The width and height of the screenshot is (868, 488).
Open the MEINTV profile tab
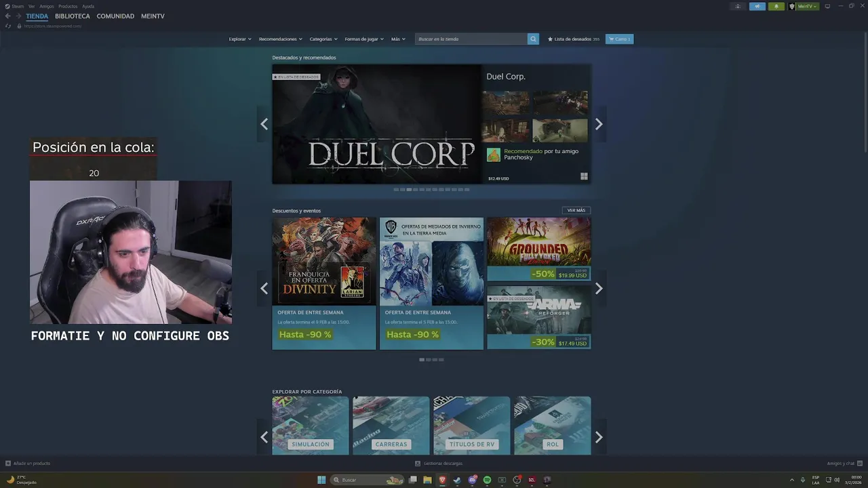point(153,16)
